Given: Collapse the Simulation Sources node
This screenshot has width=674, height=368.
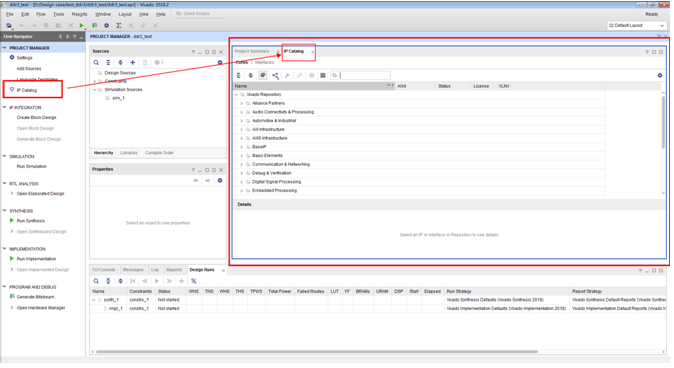Looking at the screenshot, I should 95,90.
